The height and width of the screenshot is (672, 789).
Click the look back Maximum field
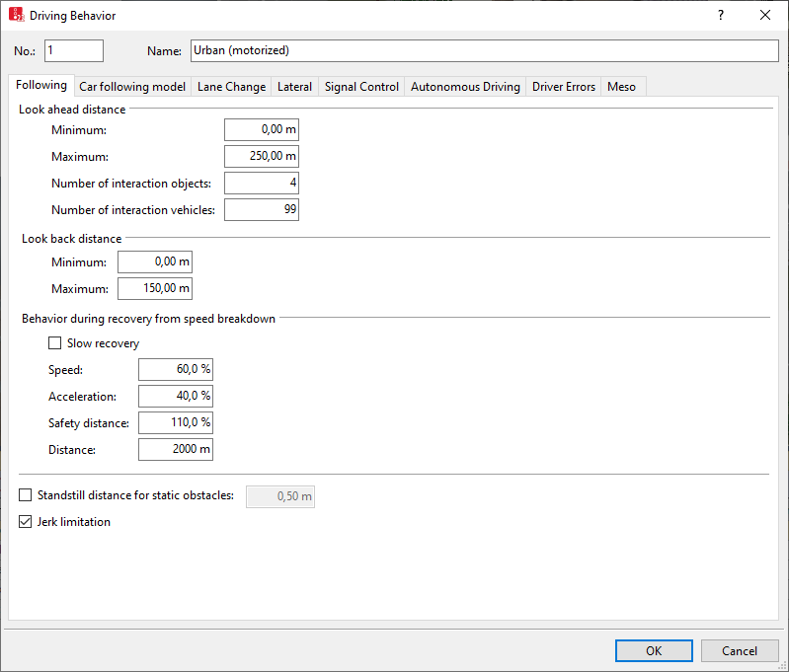click(154, 289)
